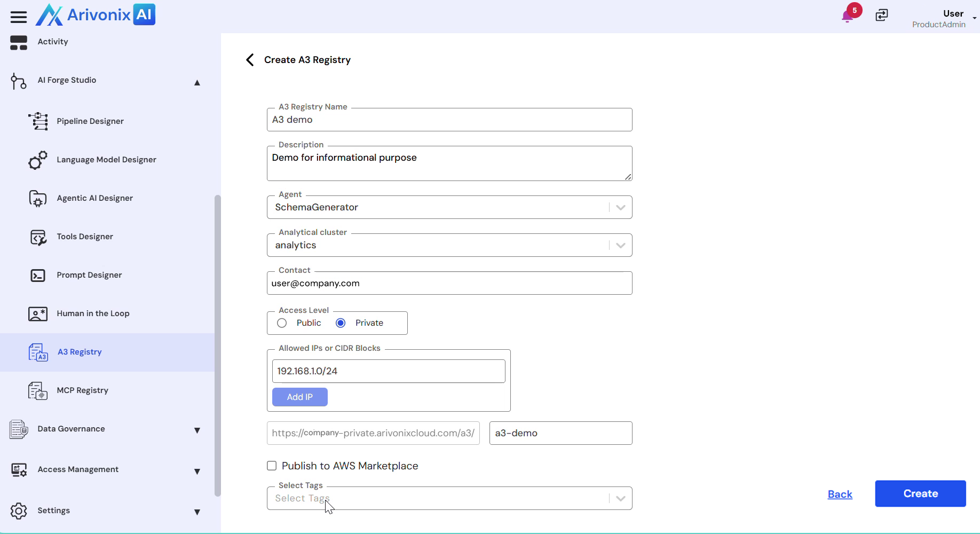Click the Add IP button
Viewport: 980px width, 534px height.
(x=299, y=397)
